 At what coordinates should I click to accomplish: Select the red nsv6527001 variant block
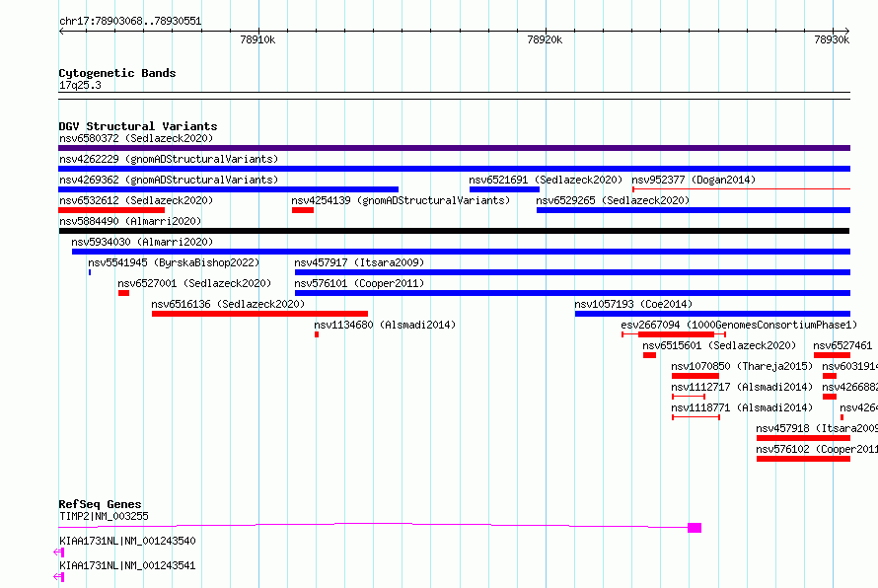(123, 293)
